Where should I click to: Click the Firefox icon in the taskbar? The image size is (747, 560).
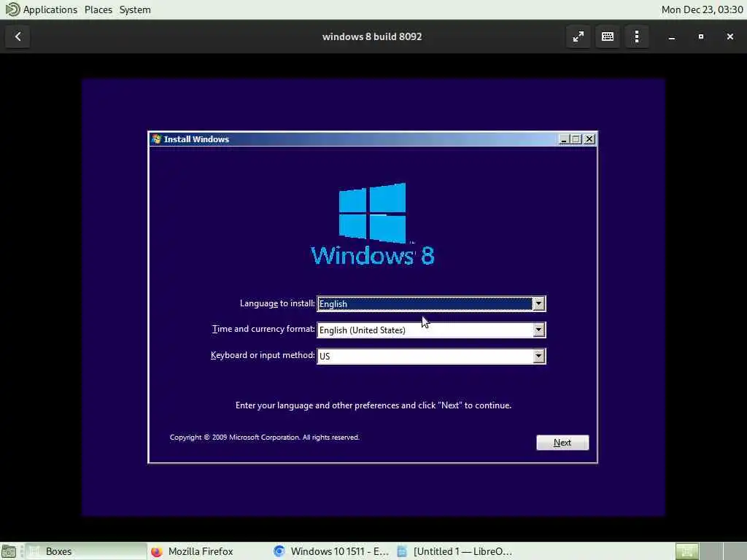coord(157,551)
